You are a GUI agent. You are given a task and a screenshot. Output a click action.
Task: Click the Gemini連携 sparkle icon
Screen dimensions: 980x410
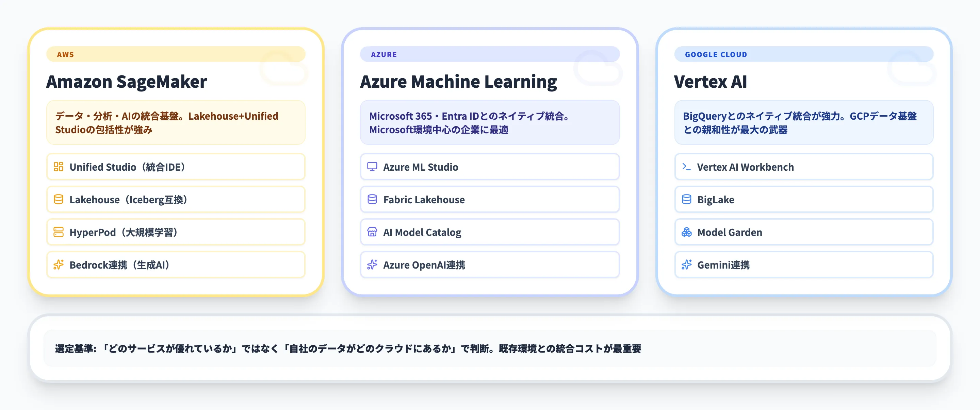coord(686,265)
